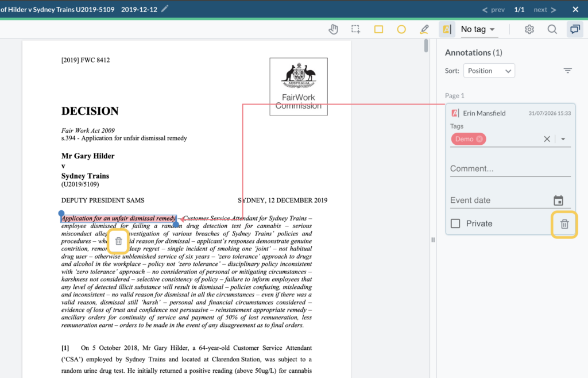Click the Fair Work Act 2009 text

[88, 130]
